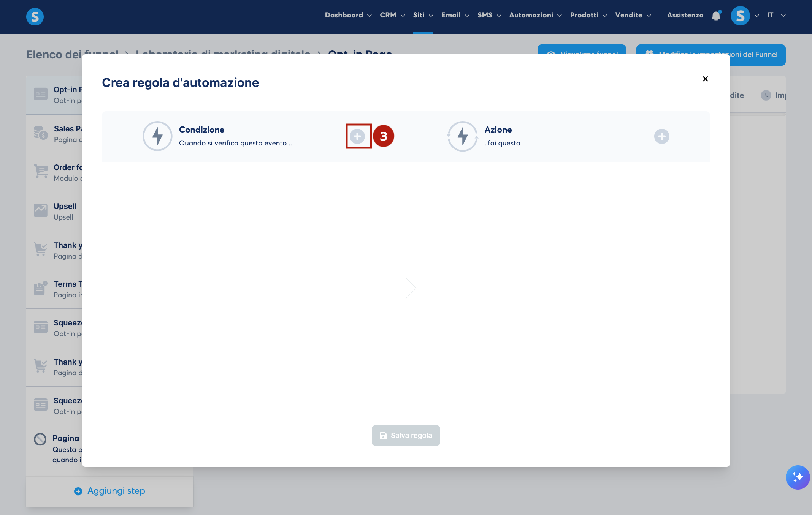This screenshot has height=515, width=812.
Task: Click the Sales Page coins icon
Action: coord(41,133)
